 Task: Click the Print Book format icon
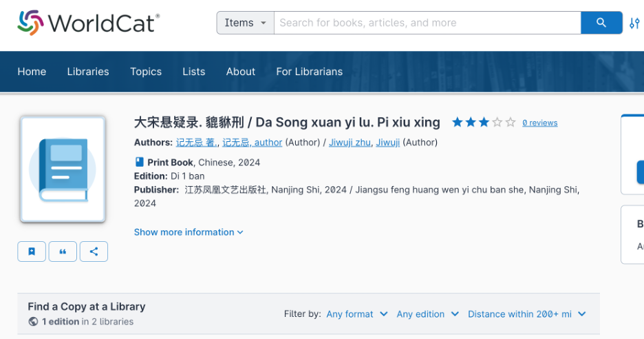(x=139, y=162)
